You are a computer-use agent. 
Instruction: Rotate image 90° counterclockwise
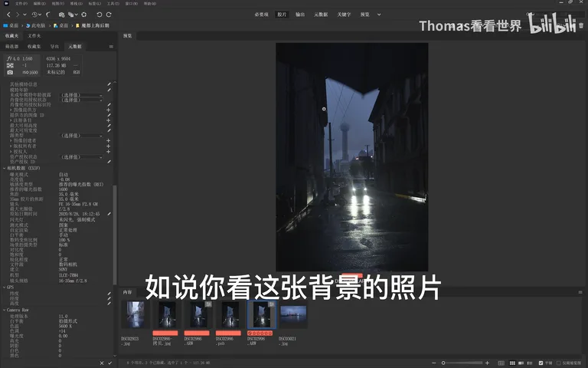click(100, 15)
